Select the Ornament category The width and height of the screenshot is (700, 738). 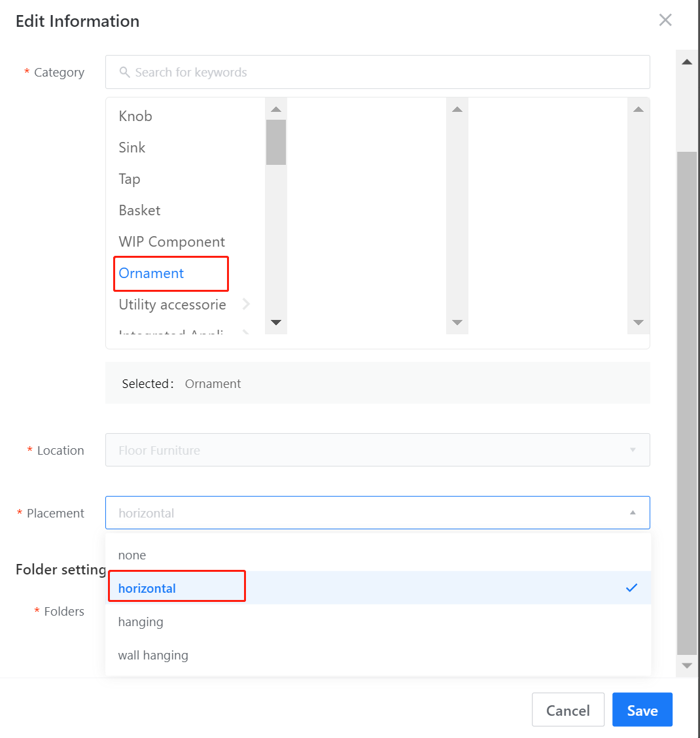click(x=151, y=273)
